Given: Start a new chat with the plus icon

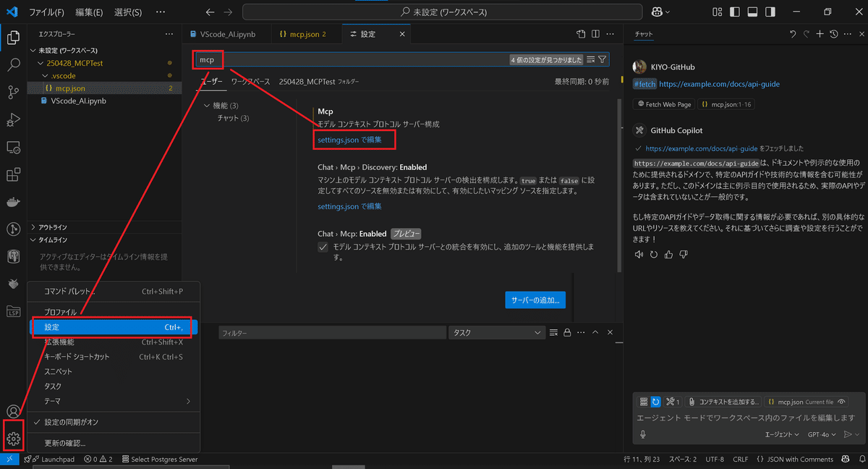Looking at the screenshot, I should [x=820, y=33].
